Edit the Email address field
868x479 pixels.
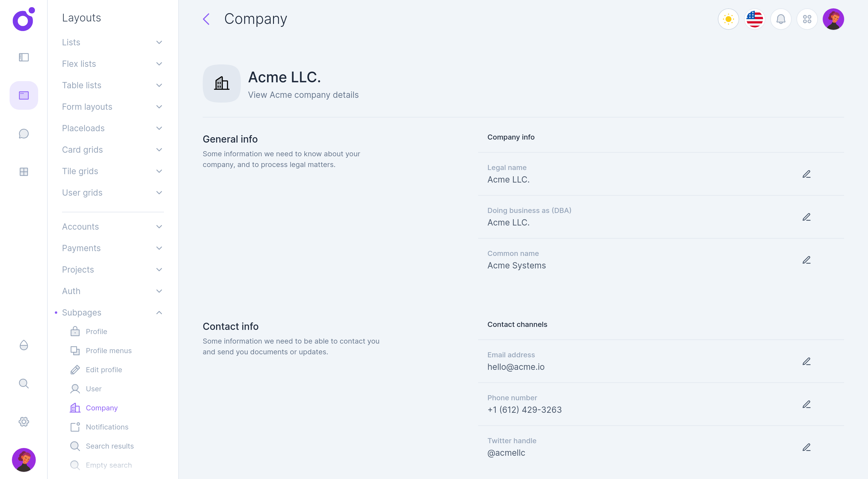click(806, 361)
